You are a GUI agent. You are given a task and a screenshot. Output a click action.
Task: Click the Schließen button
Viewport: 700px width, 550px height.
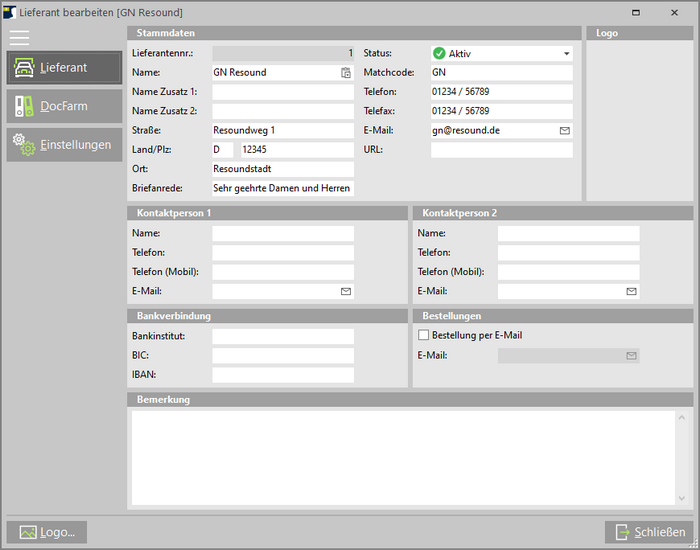[650, 532]
